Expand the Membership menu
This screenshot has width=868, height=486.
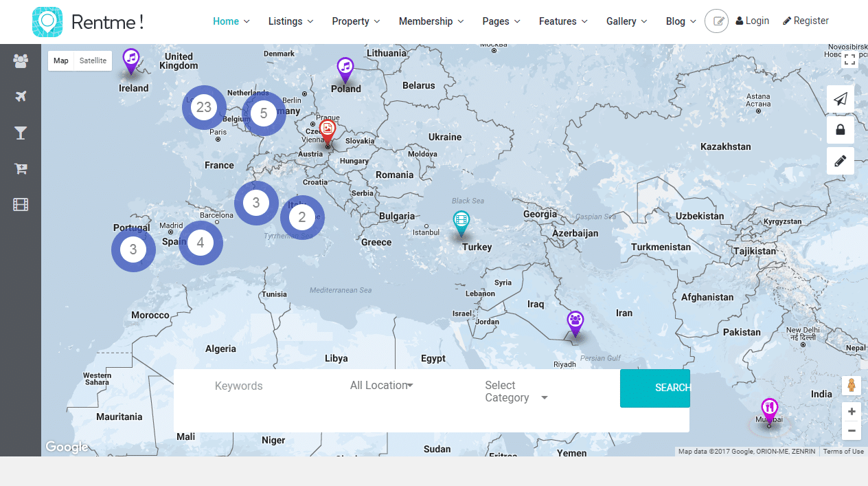(x=431, y=21)
